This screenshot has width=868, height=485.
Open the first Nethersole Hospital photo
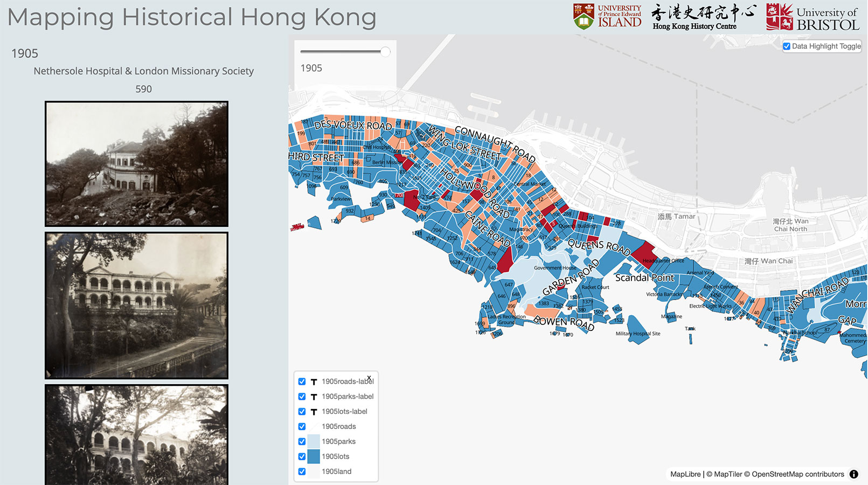click(x=136, y=164)
